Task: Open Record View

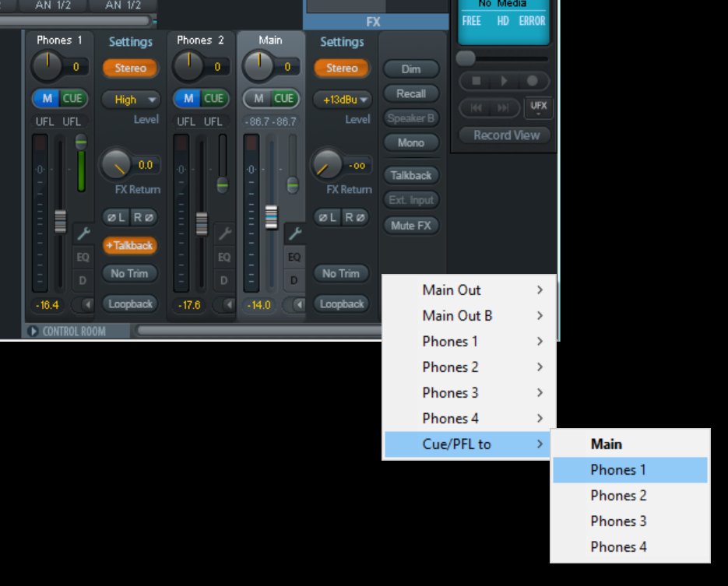Action: [506, 135]
